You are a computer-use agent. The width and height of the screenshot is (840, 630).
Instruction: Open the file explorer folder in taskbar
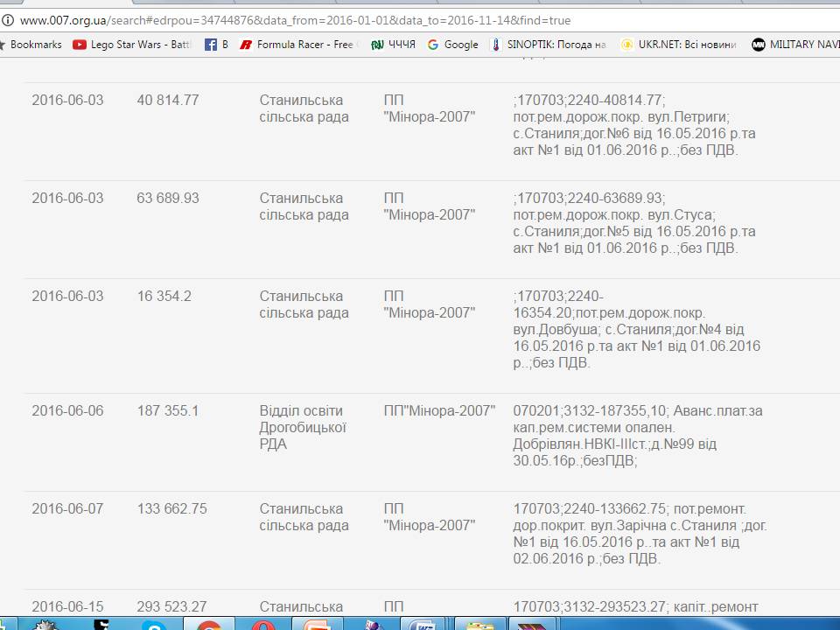click(479, 624)
